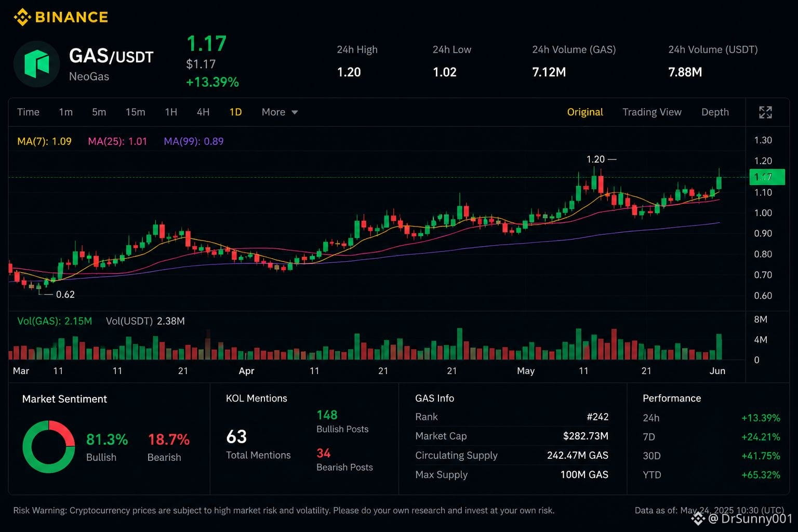
Task: Click the Market Sentiment donut chart
Action: click(49, 447)
